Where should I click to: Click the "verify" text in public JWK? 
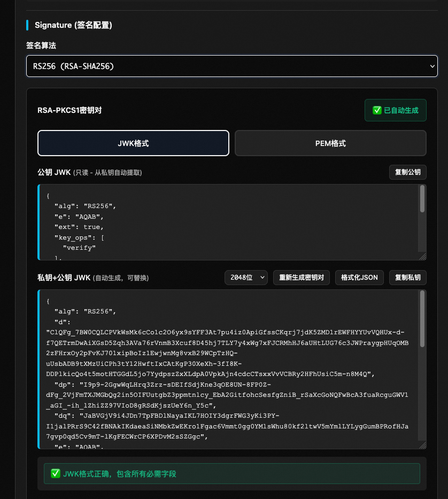point(79,248)
